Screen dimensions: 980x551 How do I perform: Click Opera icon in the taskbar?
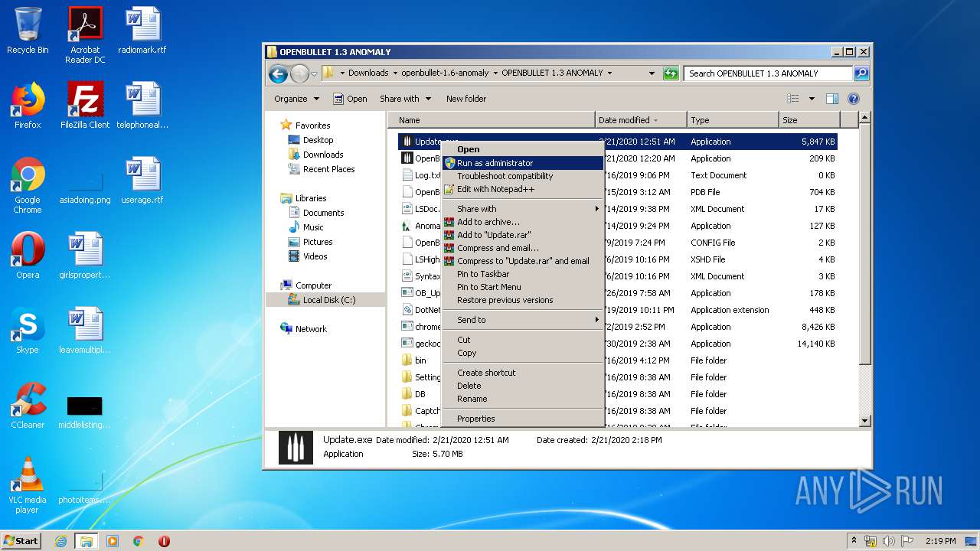tap(164, 541)
